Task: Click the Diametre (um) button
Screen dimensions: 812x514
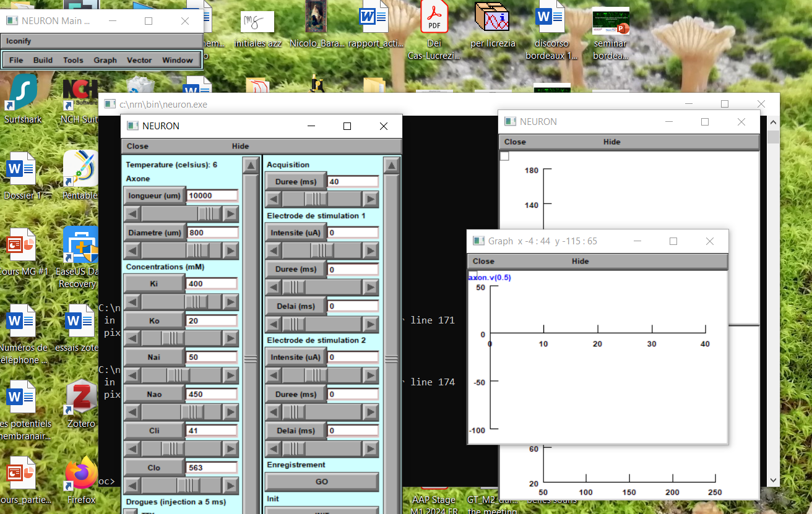Action: pyautogui.click(x=154, y=233)
